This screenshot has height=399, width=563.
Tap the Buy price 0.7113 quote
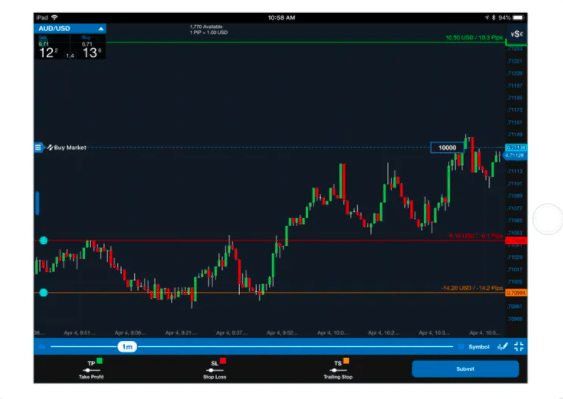[91, 47]
